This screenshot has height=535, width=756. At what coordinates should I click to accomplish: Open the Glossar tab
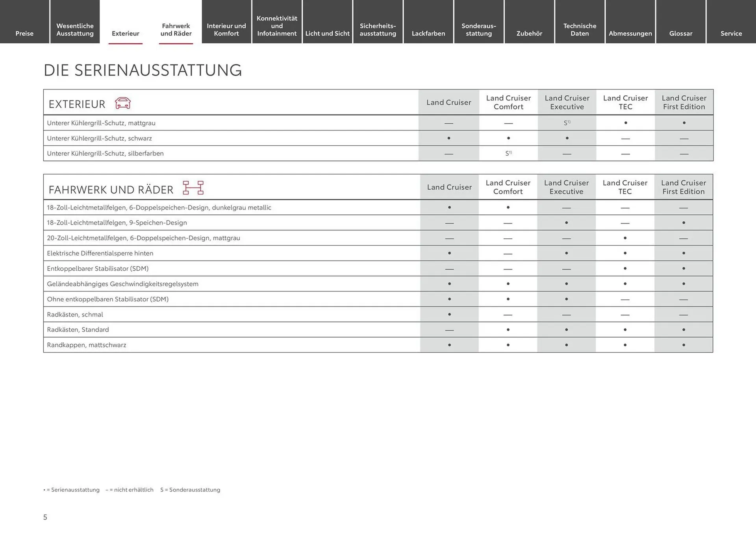pyautogui.click(x=680, y=33)
